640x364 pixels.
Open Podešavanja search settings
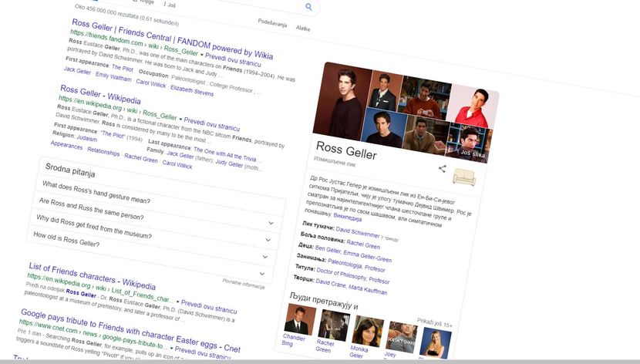pyautogui.click(x=272, y=23)
